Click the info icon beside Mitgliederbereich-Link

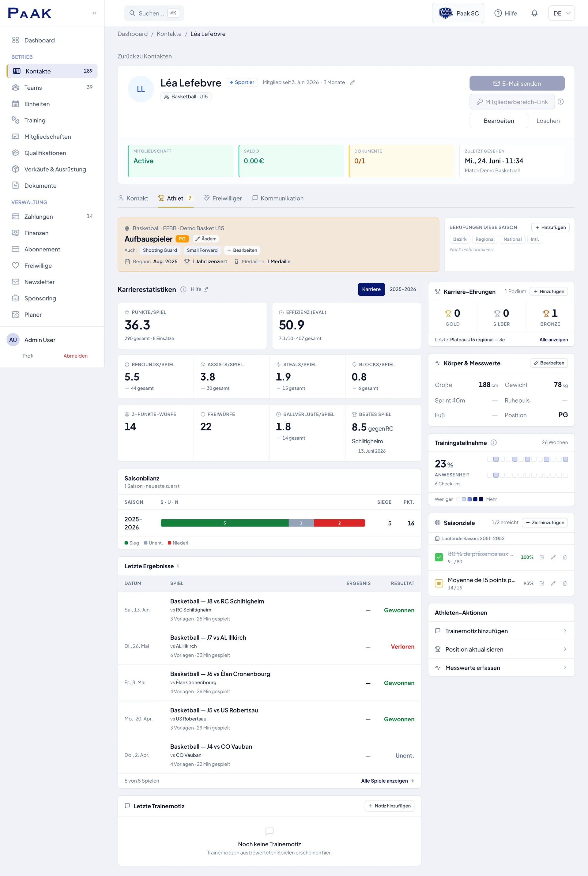(561, 102)
